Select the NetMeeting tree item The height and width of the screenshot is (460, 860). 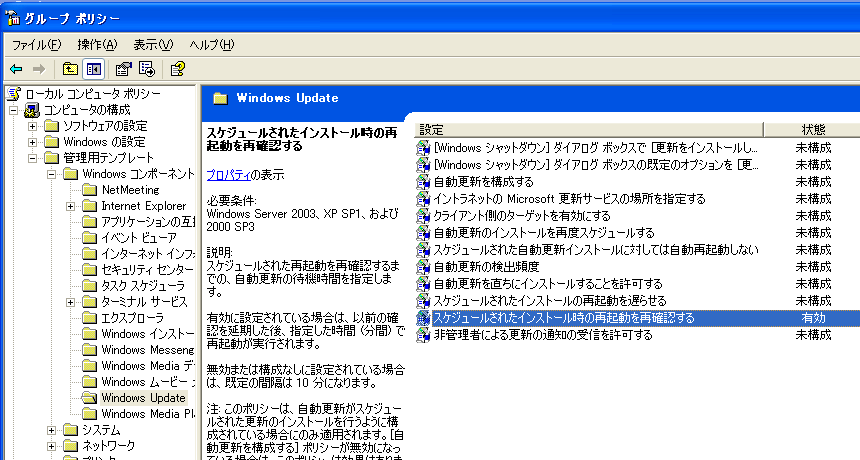point(131,190)
